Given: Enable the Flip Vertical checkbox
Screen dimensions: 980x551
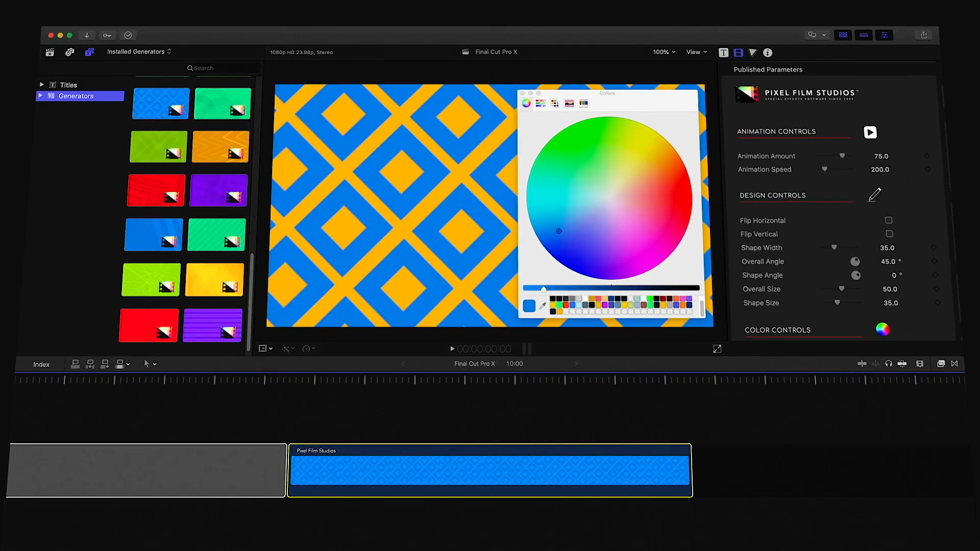Looking at the screenshot, I should [x=890, y=234].
